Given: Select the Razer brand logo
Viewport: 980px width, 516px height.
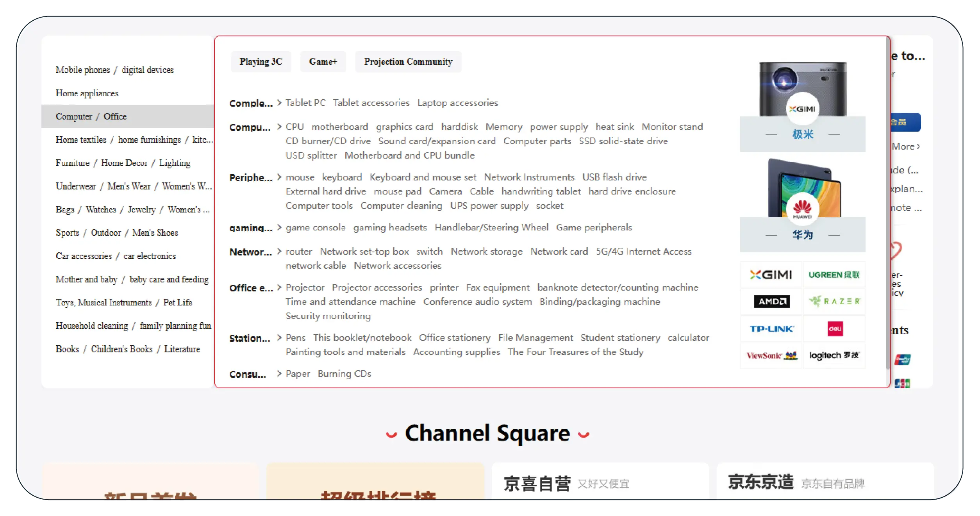Looking at the screenshot, I should tap(834, 301).
